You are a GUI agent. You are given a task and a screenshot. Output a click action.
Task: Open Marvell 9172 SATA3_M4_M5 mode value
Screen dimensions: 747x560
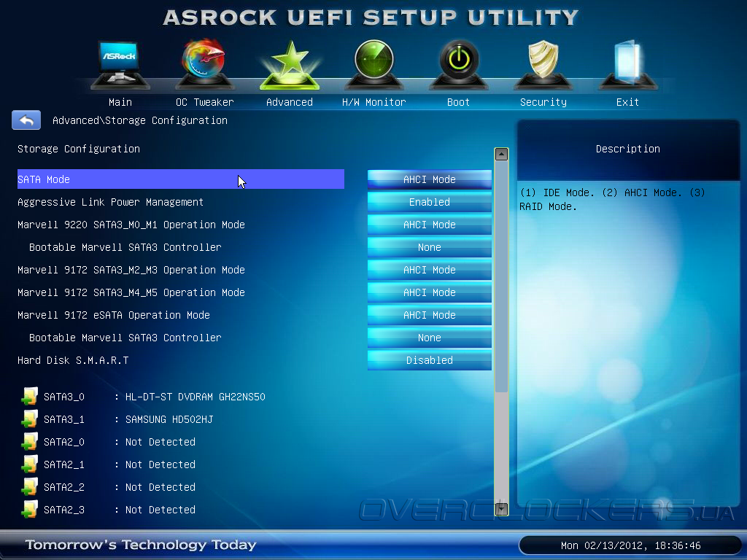click(x=429, y=292)
